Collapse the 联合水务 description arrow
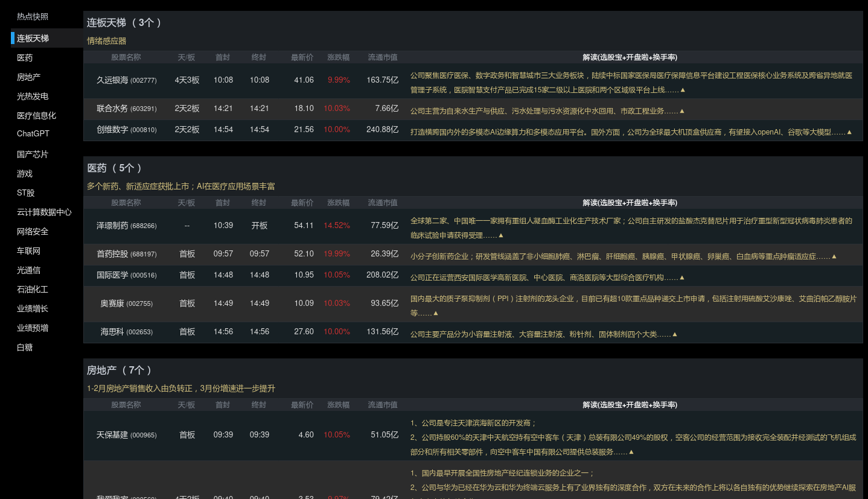868x499 pixels. click(682, 111)
